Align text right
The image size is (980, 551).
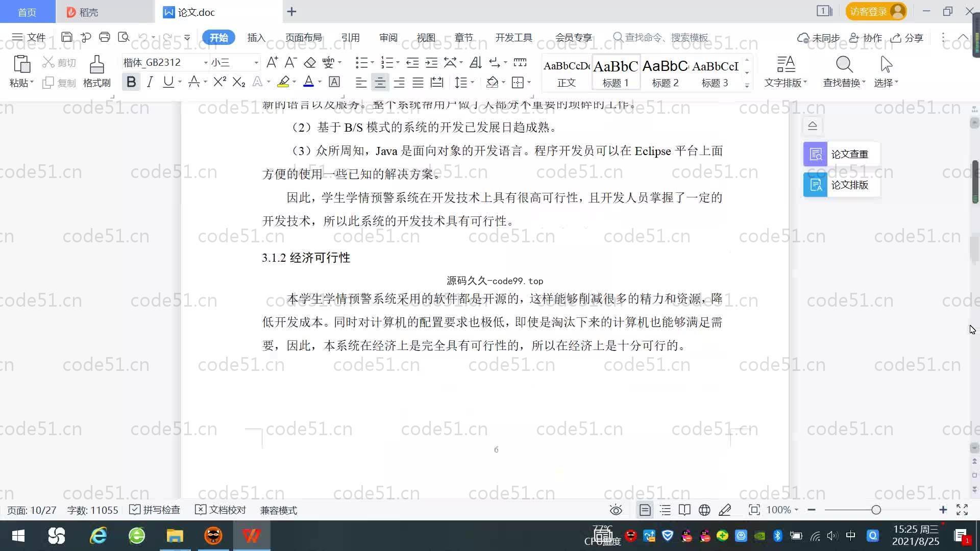click(399, 82)
